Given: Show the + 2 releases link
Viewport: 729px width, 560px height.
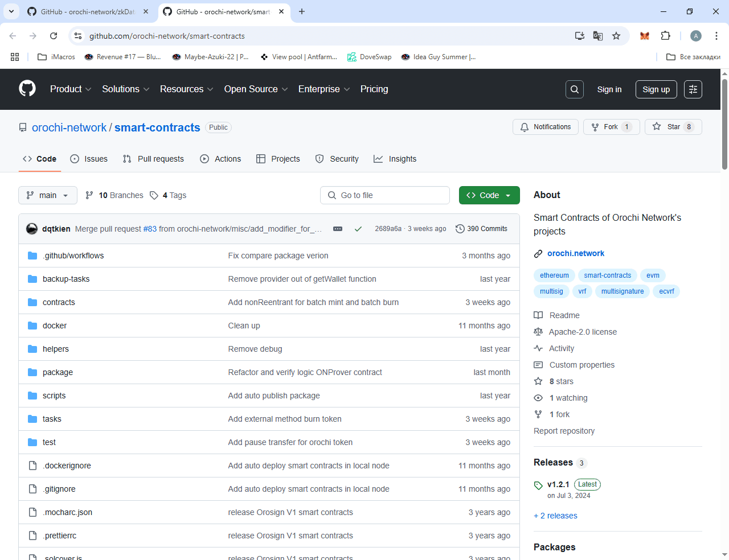Looking at the screenshot, I should tap(555, 516).
